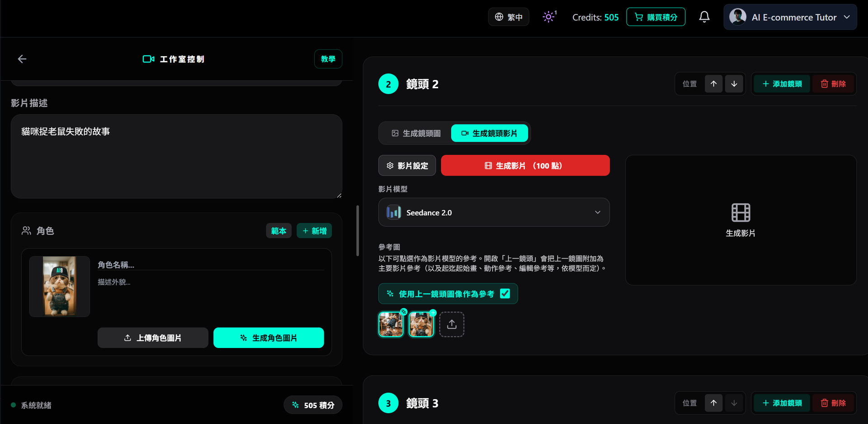Open 影片設定 video settings
Viewport: 868px width, 424px height.
(x=407, y=166)
